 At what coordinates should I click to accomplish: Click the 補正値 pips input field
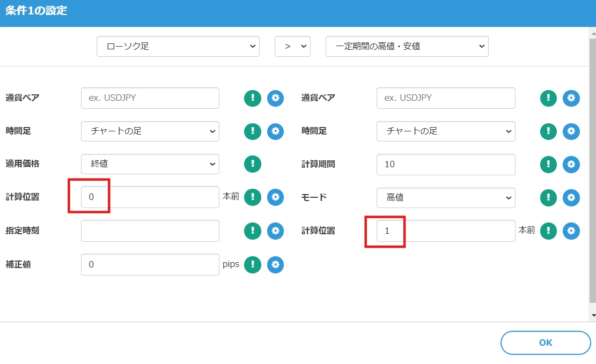coord(150,264)
